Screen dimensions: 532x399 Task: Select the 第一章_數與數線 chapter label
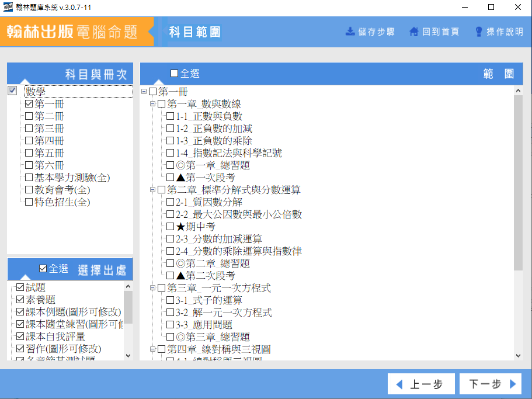tap(204, 104)
